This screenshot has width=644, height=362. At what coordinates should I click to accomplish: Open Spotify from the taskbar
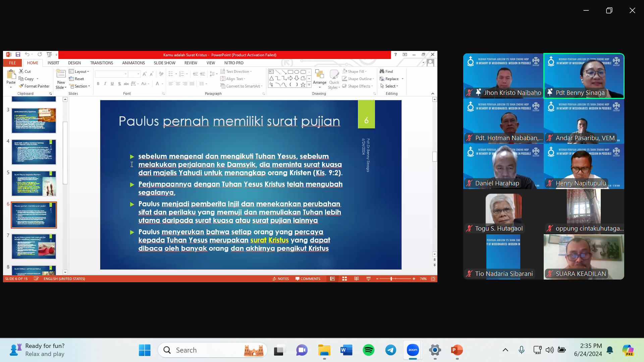[x=369, y=350]
